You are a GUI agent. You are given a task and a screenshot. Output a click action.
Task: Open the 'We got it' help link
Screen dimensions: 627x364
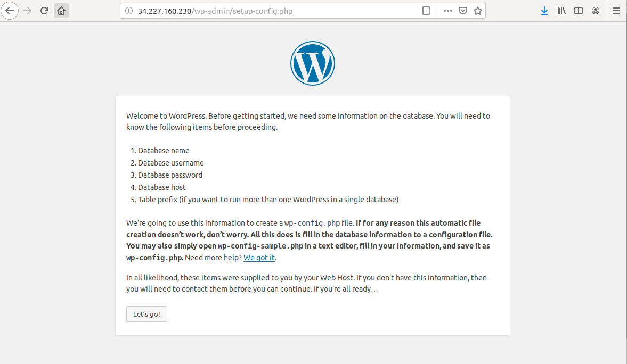259,258
